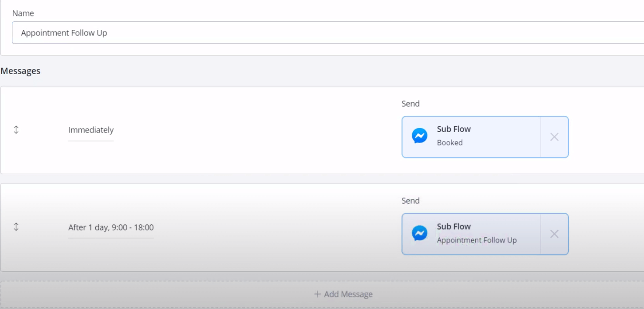
Task: Click Sub Flow title in the second message card
Action: click(453, 226)
